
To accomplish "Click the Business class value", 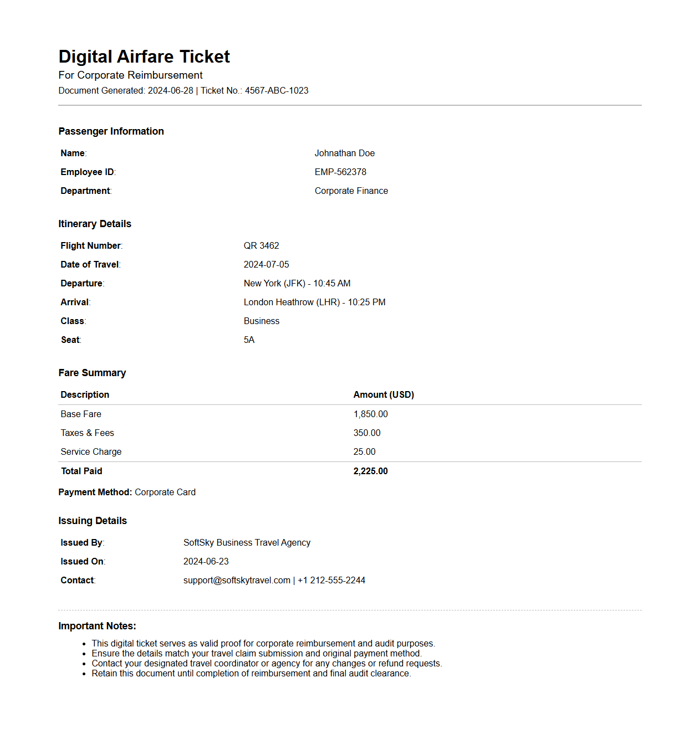I will point(261,321).
